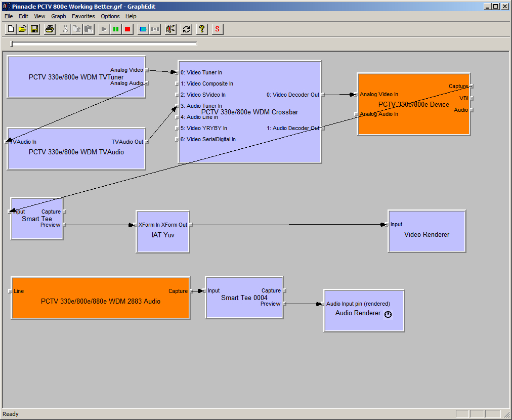Click the Capture pin on Smart Tee 0004
This screenshot has width=512, height=420.
coord(284,290)
